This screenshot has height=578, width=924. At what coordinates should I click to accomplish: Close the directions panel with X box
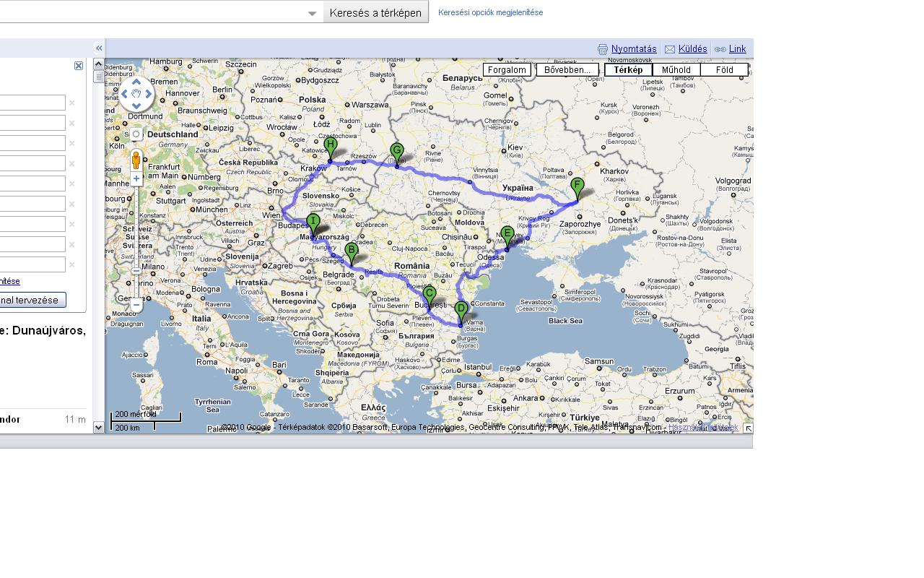(x=79, y=66)
